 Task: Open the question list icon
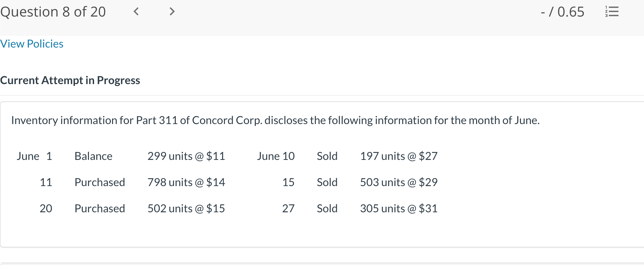pos(612,12)
